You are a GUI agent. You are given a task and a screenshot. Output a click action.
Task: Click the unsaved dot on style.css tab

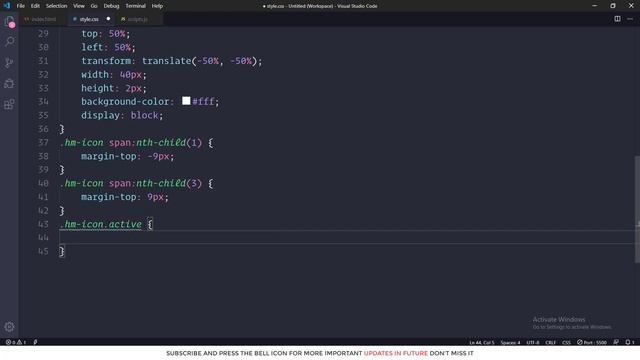coord(108,19)
